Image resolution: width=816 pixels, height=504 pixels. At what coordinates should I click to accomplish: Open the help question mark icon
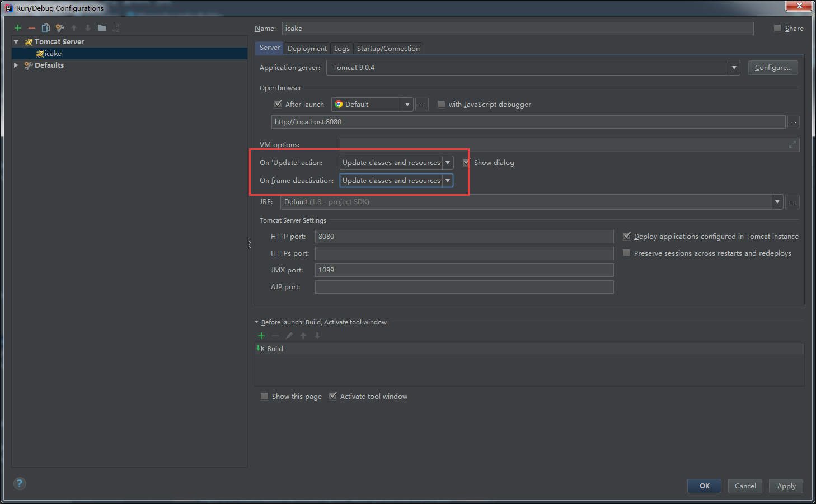pos(20,484)
